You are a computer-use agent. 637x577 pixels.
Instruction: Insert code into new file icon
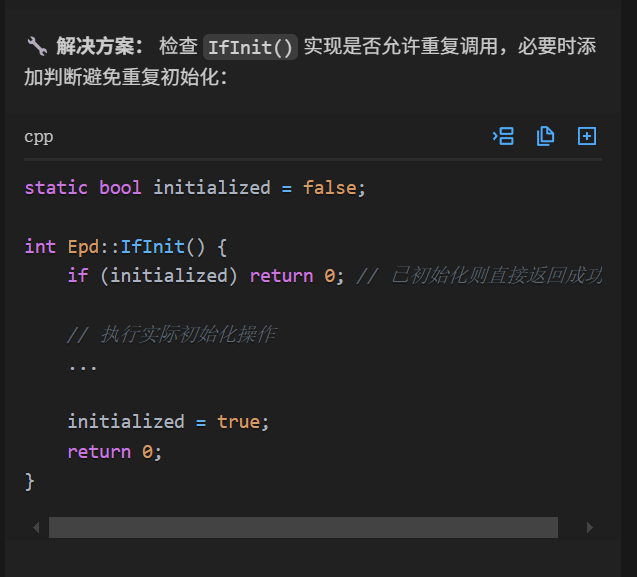587,136
